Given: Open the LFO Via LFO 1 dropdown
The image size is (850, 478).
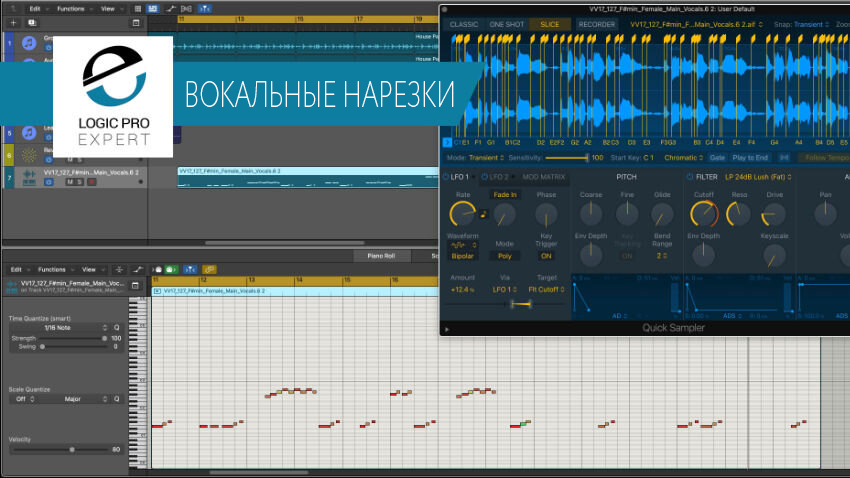Looking at the screenshot, I should coord(505,289).
